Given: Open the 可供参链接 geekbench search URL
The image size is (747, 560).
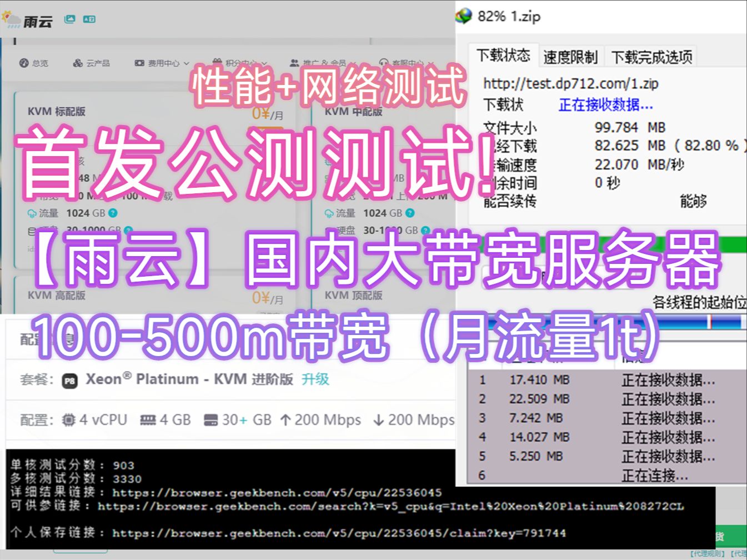Looking at the screenshot, I should point(391,506).
